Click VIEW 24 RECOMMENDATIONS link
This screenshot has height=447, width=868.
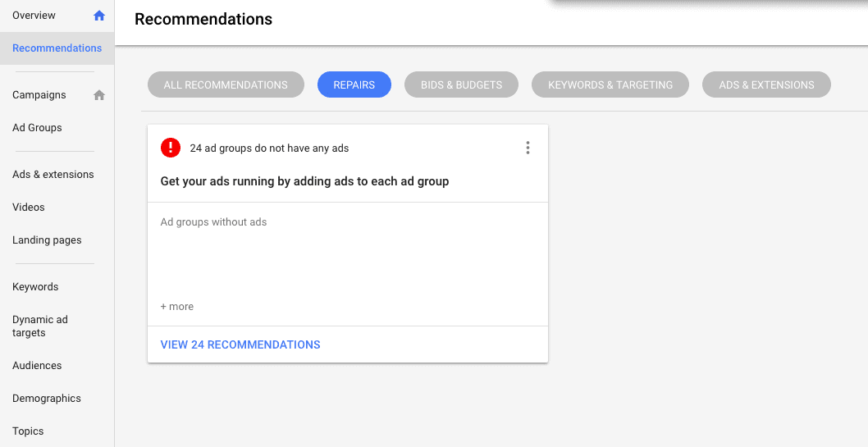tap(240, 344)
